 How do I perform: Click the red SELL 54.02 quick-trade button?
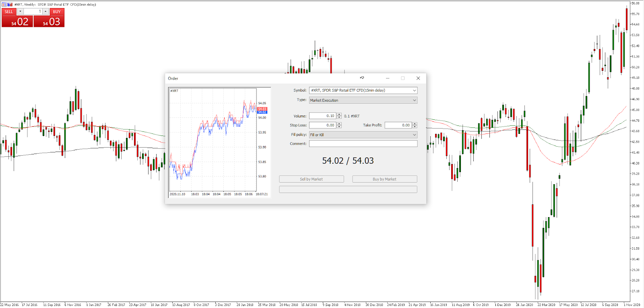[17, 21]
